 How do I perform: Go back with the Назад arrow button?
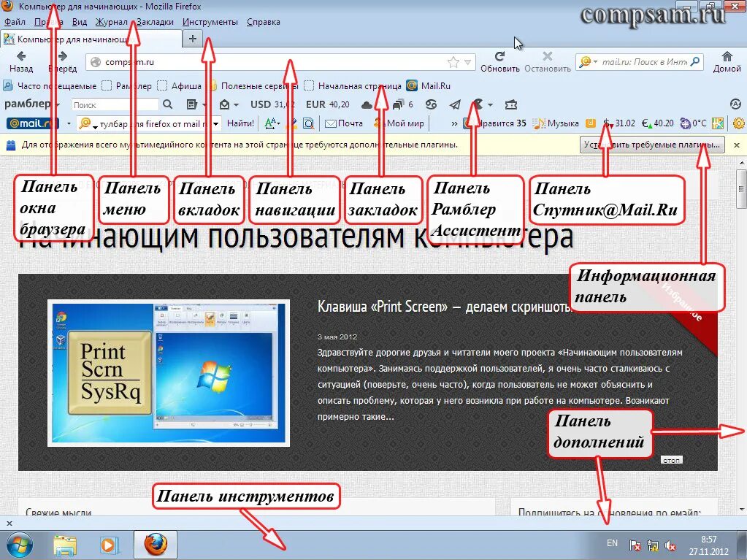[21, 62]
